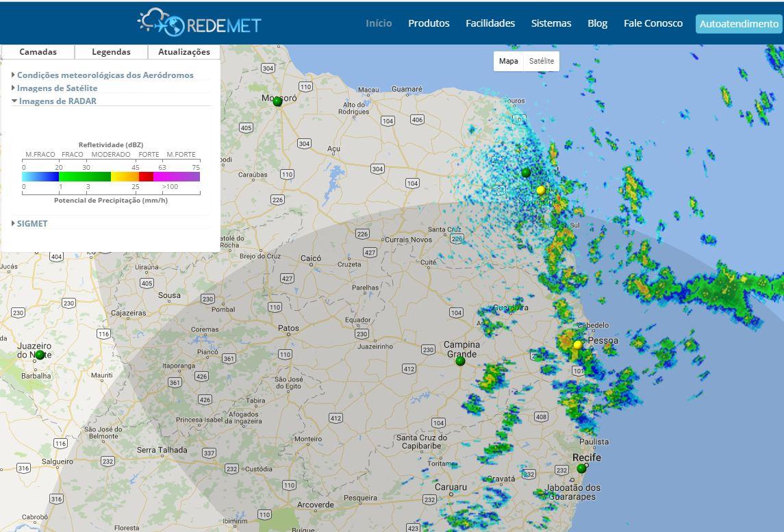
Task: Select the green aerodrome marker at Mossoró
Action: click(x=277, y=101)
